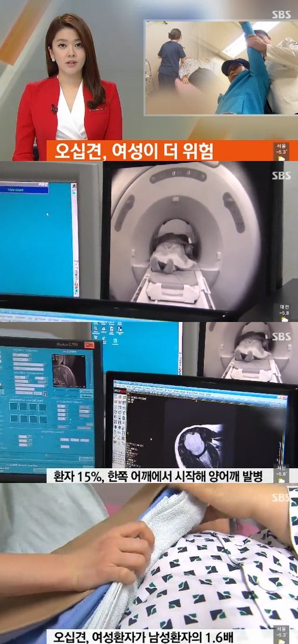Viewport: 298px width, 644px height.
Task: Click the Seoul weather icon beside orange headline
Action: [x=282, y=157]
